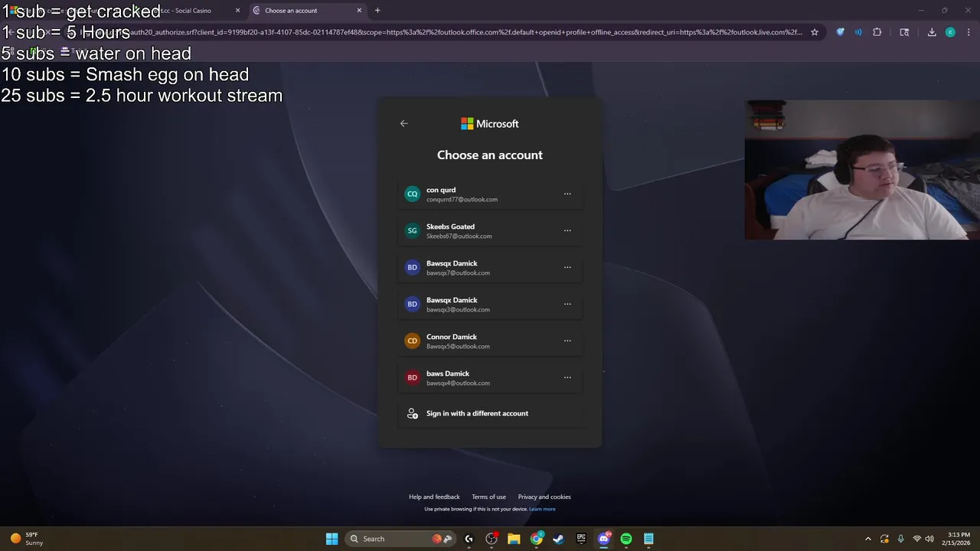
Task: Open Google Chrome from taskbar
Action: click(537, 539)
